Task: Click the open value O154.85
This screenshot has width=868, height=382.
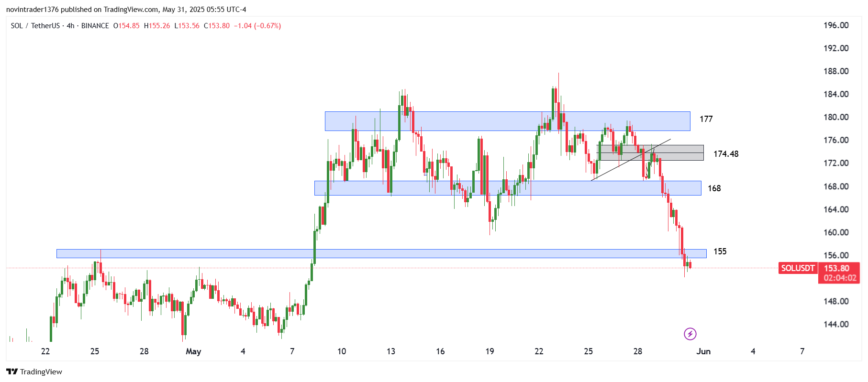Action: point(126,26)
